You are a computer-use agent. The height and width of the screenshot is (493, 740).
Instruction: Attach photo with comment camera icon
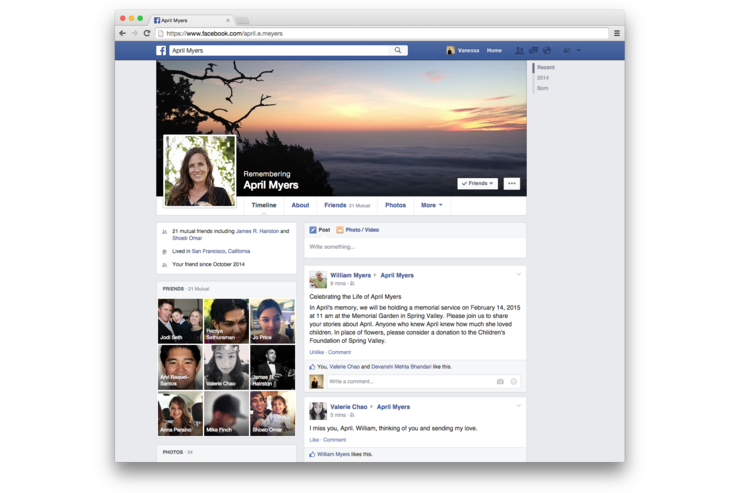500,382
